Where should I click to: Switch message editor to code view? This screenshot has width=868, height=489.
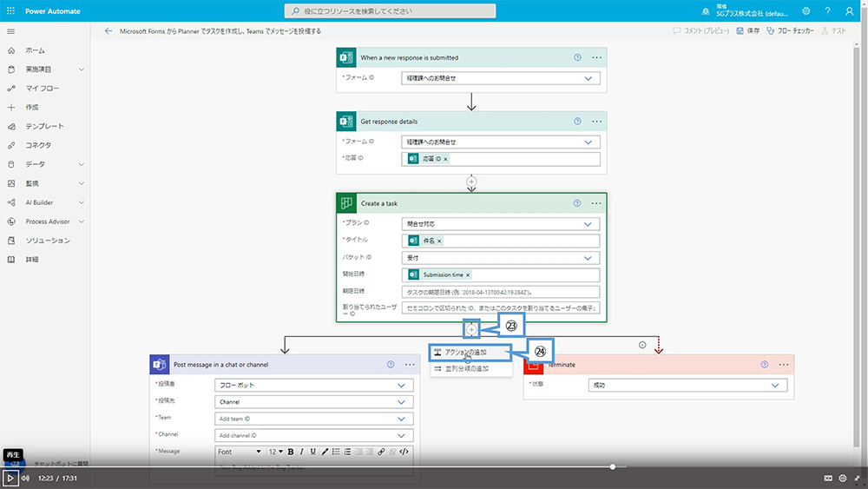[x=404, y=452]
